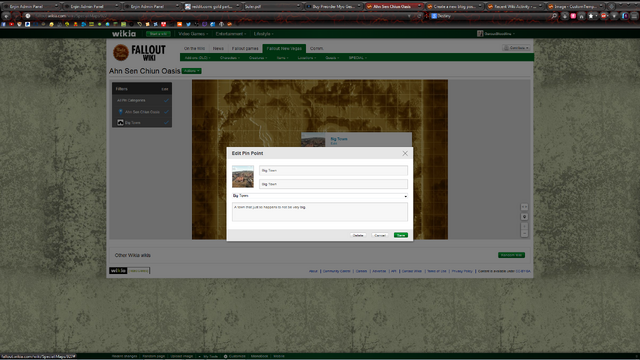Click the second Big Town article field
The height and width of the screenshot is (360, 640).
click(333, 184)
